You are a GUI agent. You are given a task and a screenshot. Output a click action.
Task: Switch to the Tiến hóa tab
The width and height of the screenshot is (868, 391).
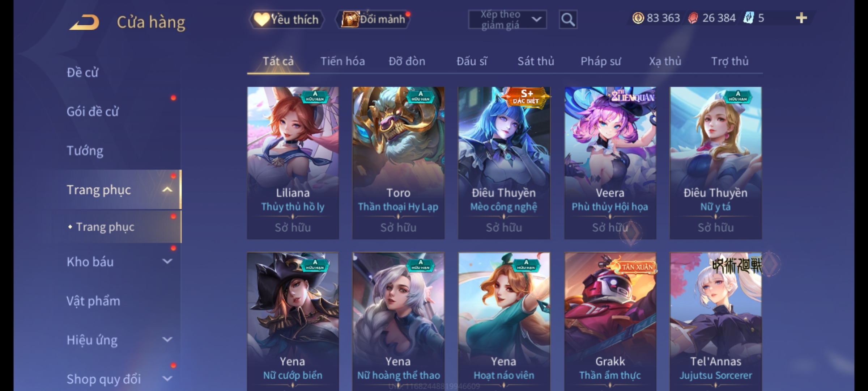click(342, 61)
